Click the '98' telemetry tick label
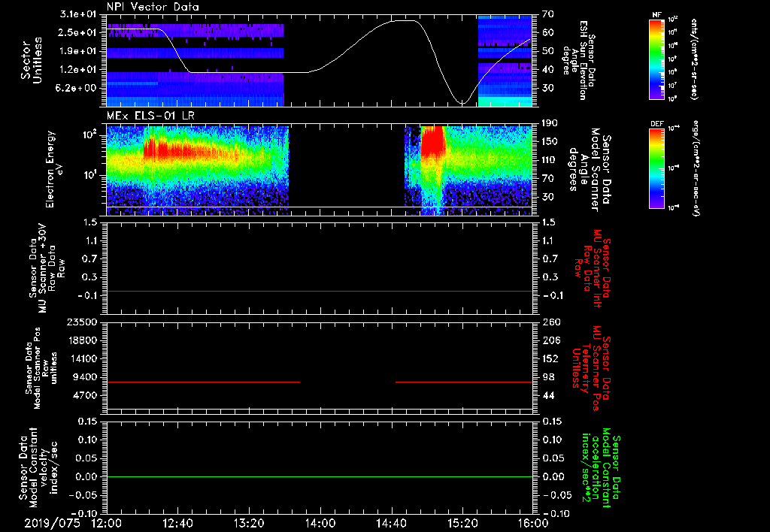The height and width of the screenshot is (532, 770). 548,377
